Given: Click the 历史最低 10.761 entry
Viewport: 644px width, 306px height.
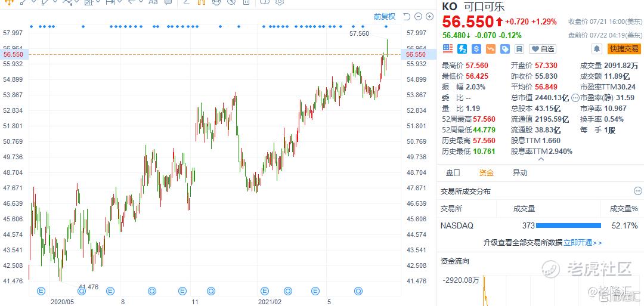Looking at the screenshot, I should pos(469,151).
